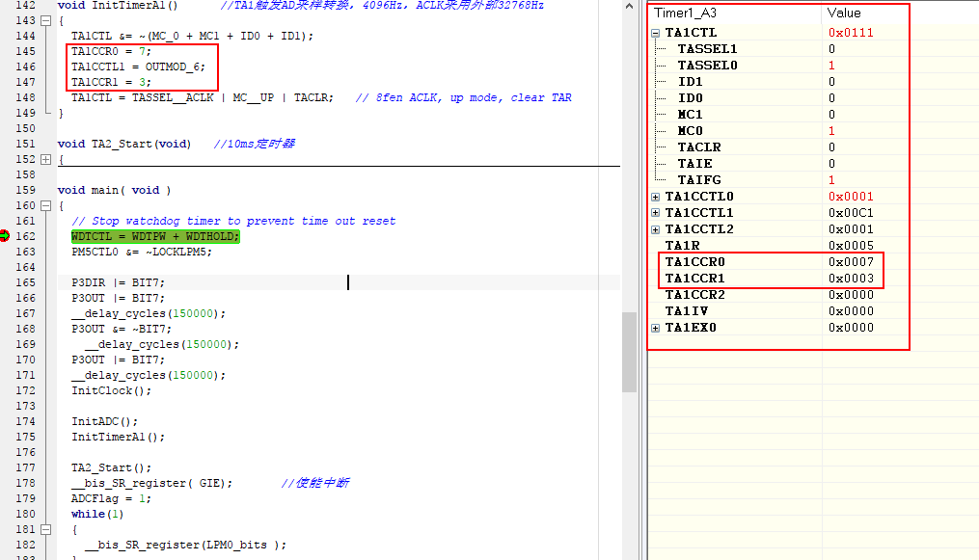Click the void main( void ) declaration
This screenshot has width=979, height=560.
(114, 190)
